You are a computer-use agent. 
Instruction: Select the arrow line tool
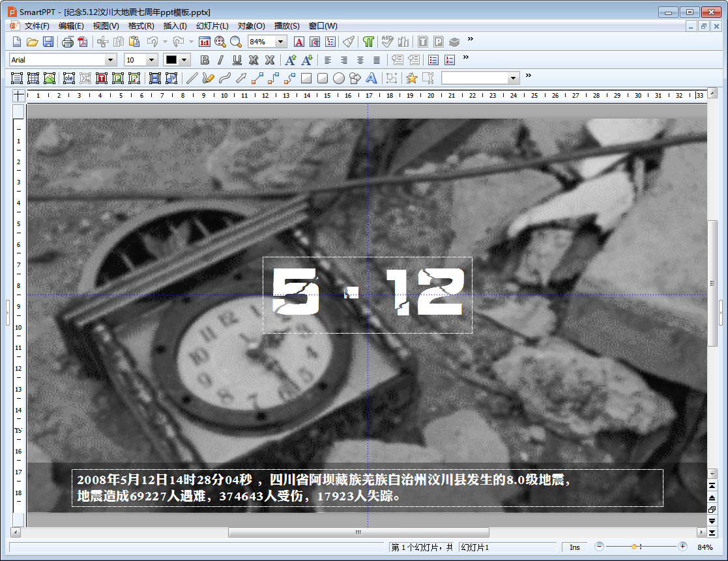tap(240, 78)
